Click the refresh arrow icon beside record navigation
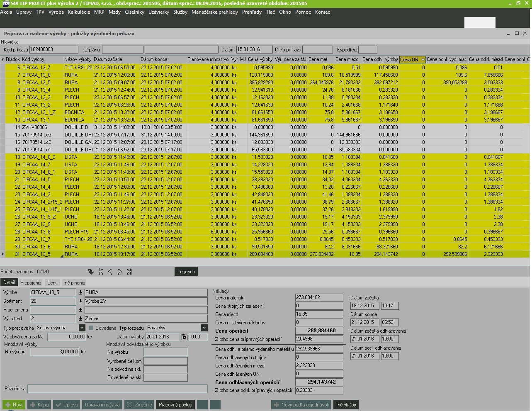Viewport: 532px width, 411px height. (x=90, y=272)
